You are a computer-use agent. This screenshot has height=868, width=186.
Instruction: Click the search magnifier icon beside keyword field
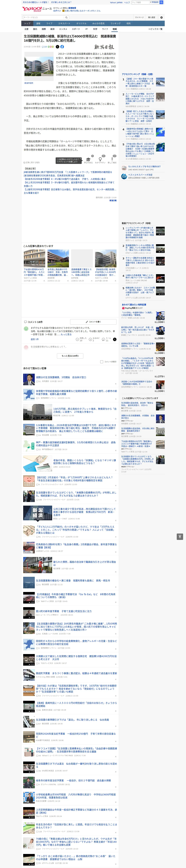(66, 18)
